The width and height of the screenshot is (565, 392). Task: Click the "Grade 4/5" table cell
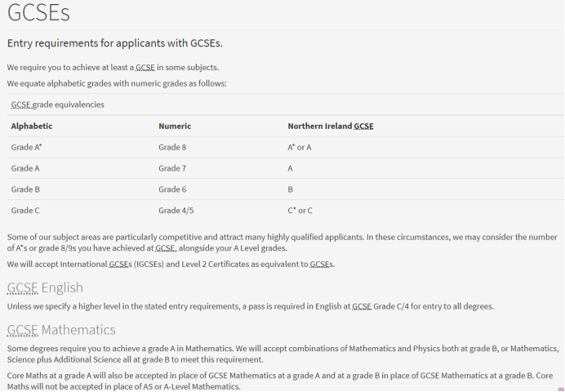tap(176, 211)
